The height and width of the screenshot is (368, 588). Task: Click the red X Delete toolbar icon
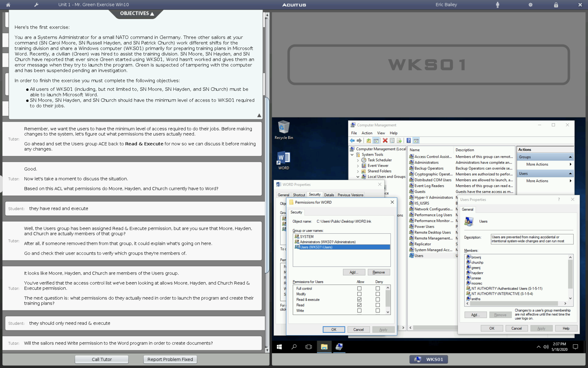[385, 140]
